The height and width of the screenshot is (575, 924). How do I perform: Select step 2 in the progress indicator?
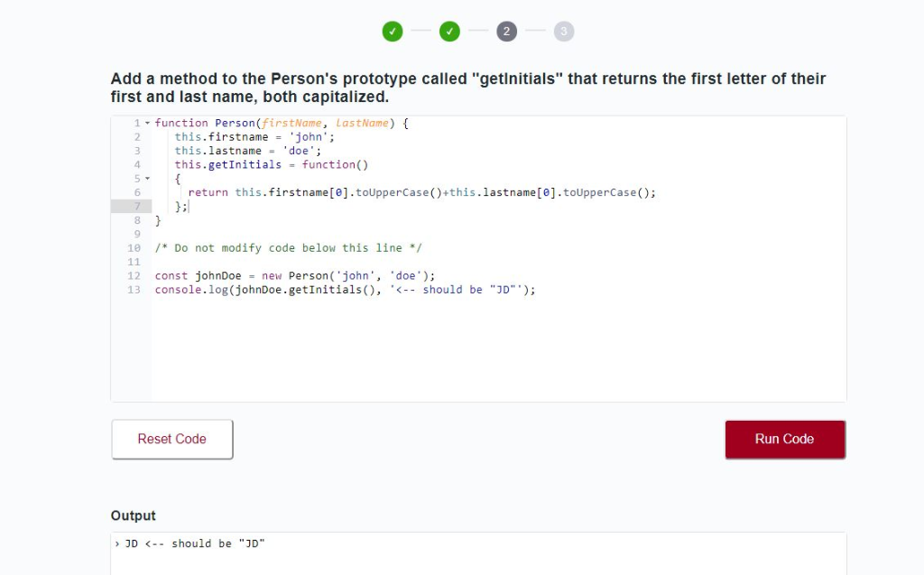pos(506,30)
